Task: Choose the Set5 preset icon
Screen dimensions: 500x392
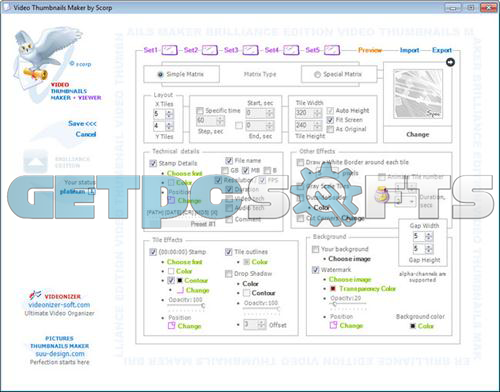Action: 332,50
